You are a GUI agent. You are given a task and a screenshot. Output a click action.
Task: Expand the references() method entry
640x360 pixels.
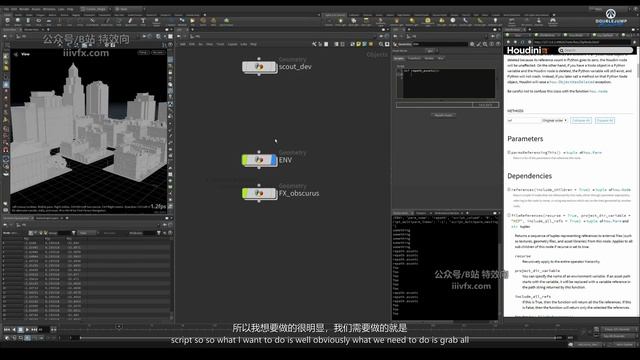(509, 189)
